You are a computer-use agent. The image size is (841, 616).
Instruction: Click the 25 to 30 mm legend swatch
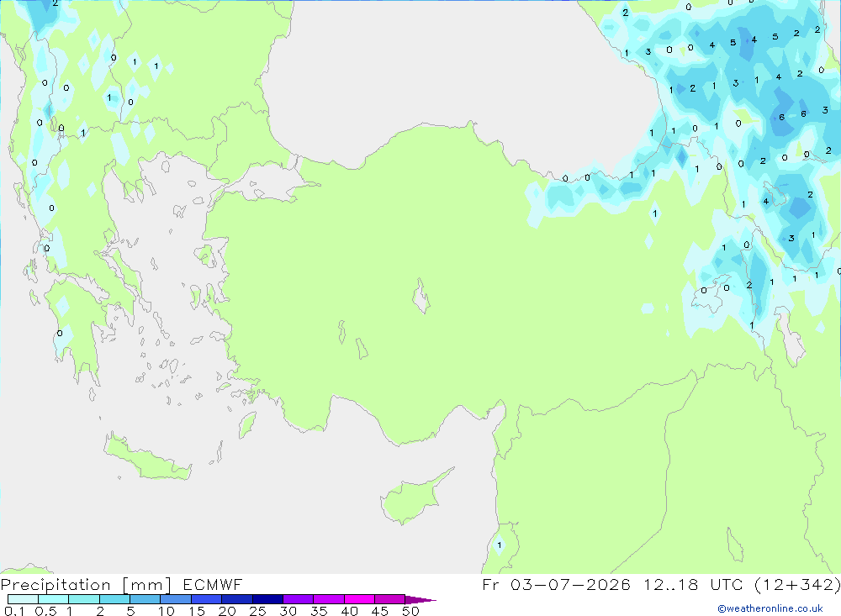[x=267, y=599]
